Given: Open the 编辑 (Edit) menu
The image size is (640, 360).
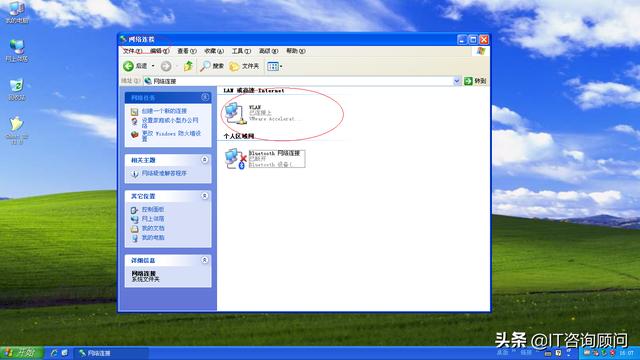Looking at the screenshot, I should pos(160,51).
